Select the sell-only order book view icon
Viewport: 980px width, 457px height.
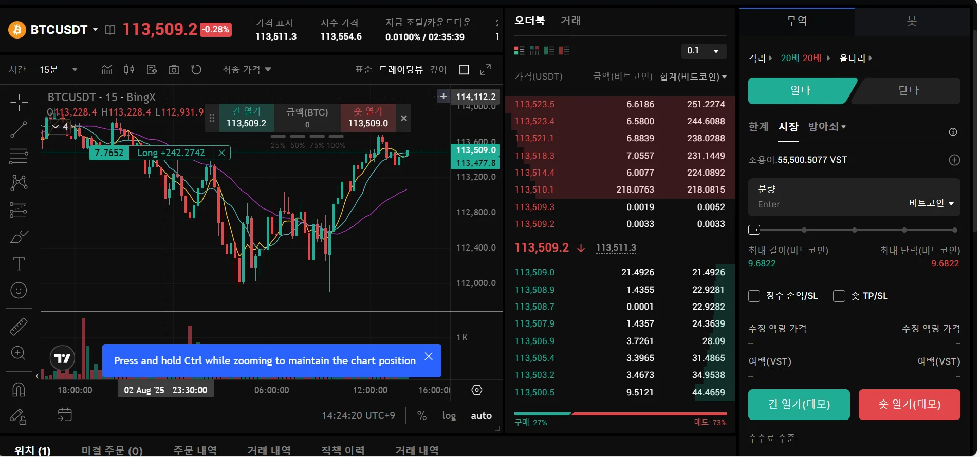point(564,50)
